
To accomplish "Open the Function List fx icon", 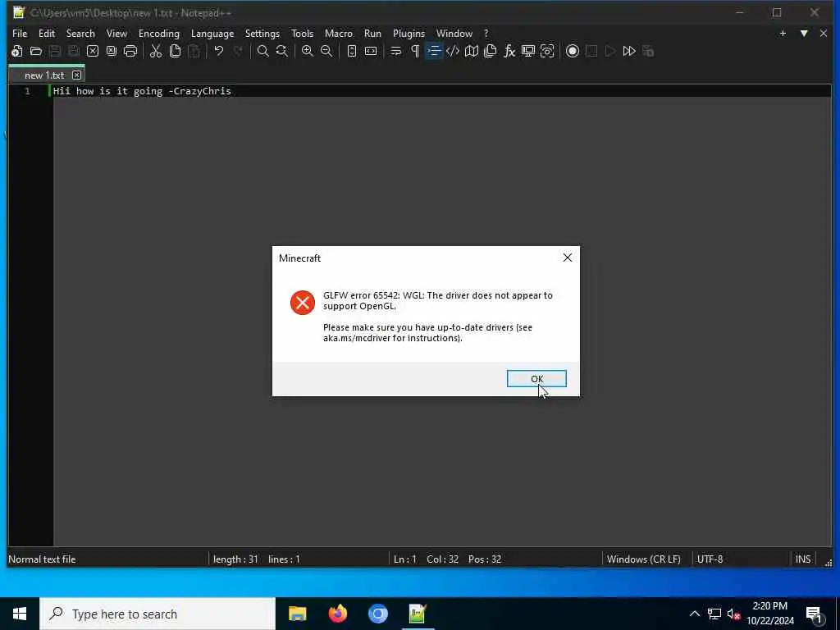I will pyautogui.click(x=509, y=52).
